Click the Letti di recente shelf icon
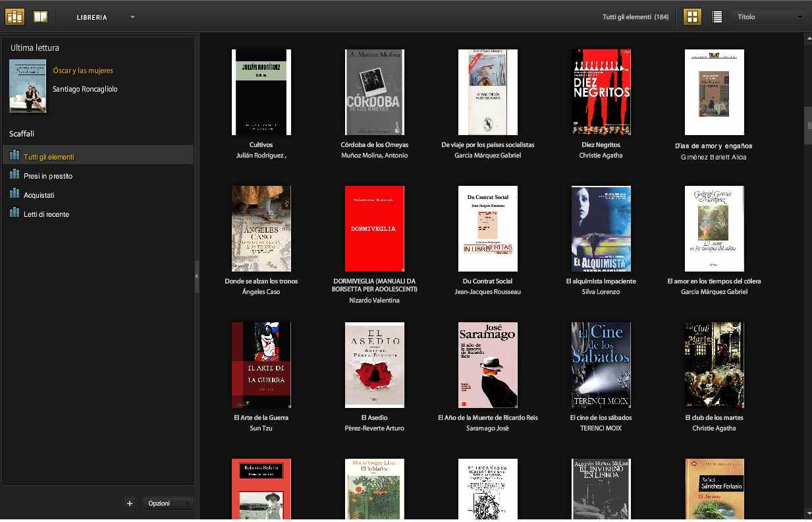The height and width of the screenshot is (522, 812). (14, 214)
